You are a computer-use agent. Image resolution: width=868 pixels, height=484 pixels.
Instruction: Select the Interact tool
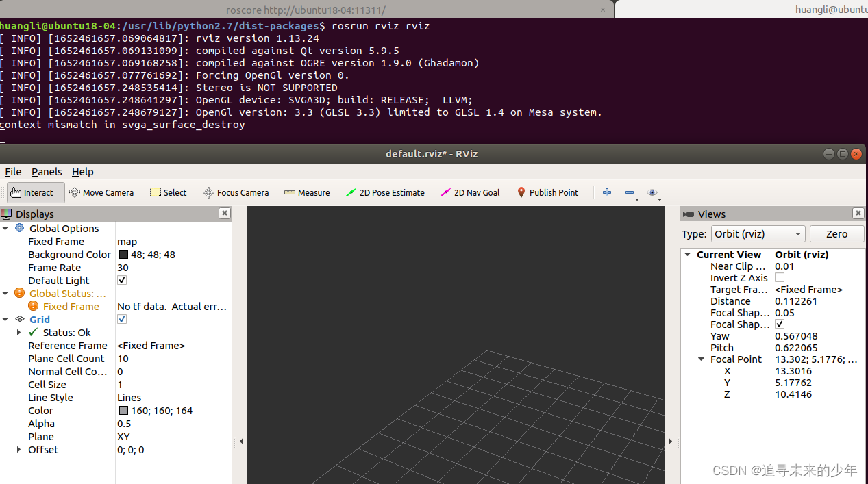click(36, 192)
